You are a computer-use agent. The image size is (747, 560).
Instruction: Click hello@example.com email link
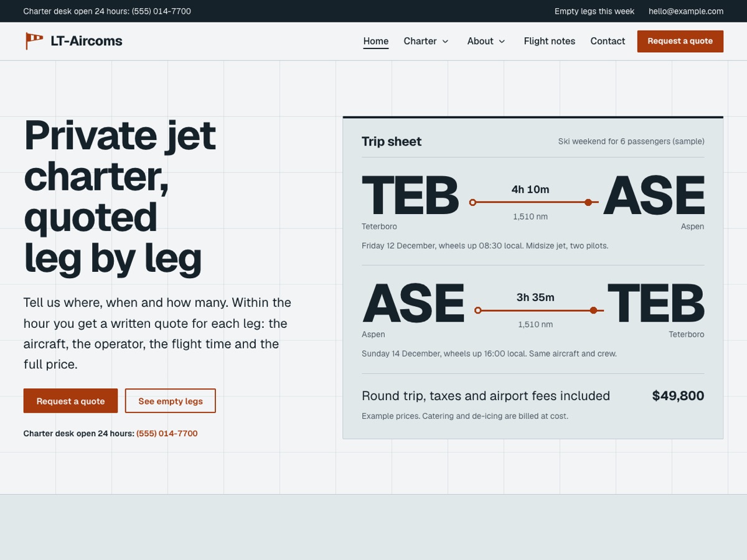686,11
